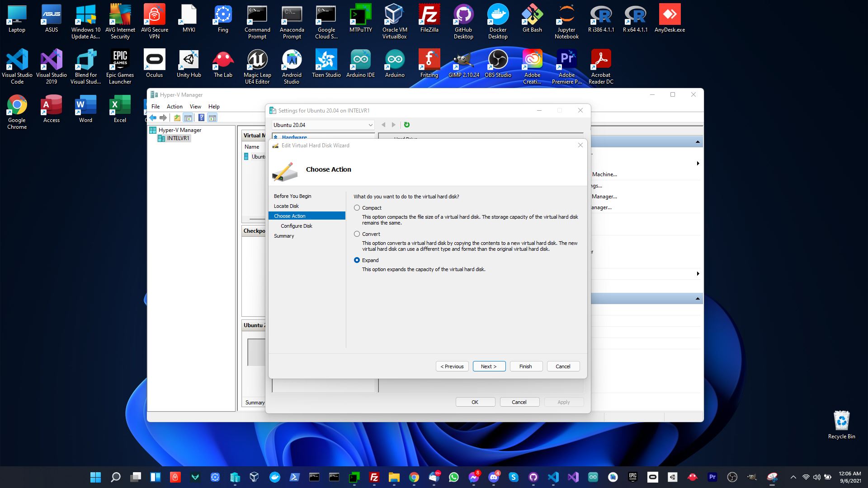The height and width of the screenshot is (488, 868).
Task: Toggle the Show/Hide Console Tree toolbar icon
Action: point(188,118)
